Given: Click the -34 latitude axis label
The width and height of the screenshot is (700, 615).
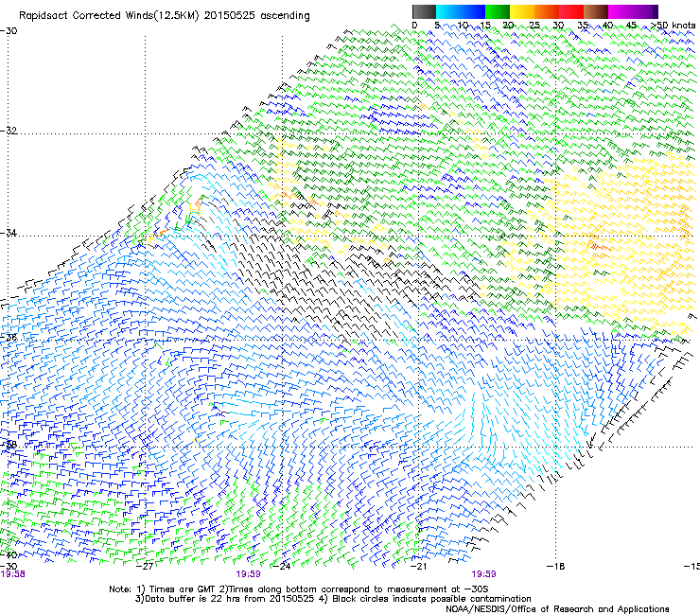Looking at the screenshot, I should 9,233.
